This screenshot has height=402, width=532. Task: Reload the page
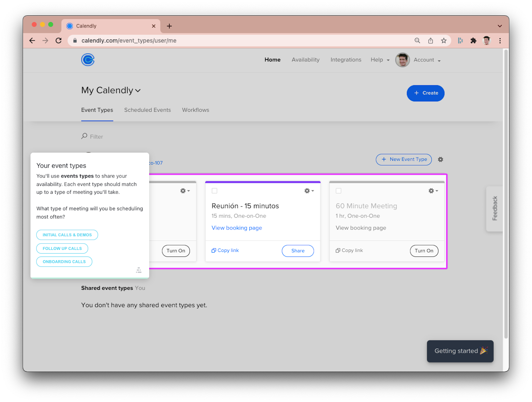pyautogui.click(x=59, y=40)
